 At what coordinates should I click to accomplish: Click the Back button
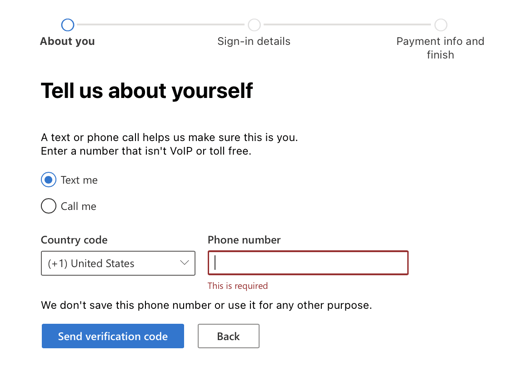click(228, 336)
